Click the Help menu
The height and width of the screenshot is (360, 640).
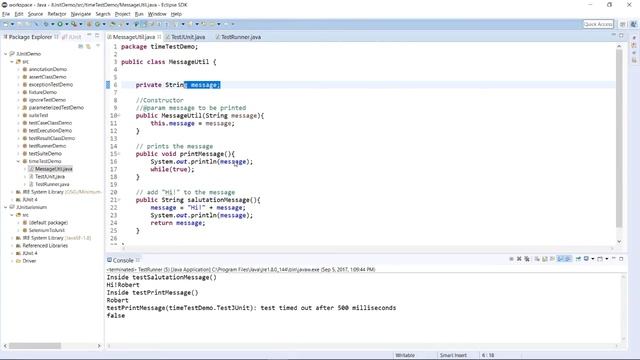click(176, 14)
